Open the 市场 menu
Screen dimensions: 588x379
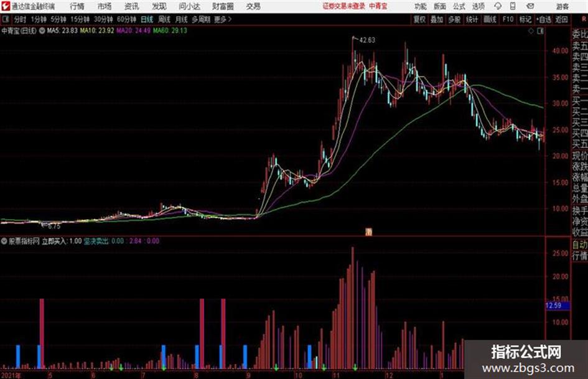(x=105, y=6)
